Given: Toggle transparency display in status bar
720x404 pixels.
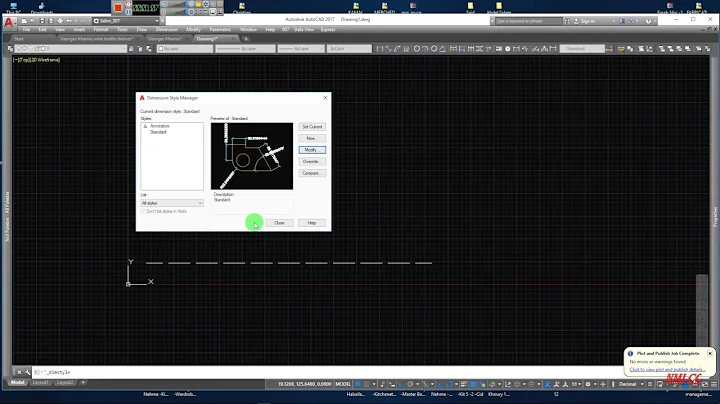Looking at the screenshot, I should tap(473, 384).
